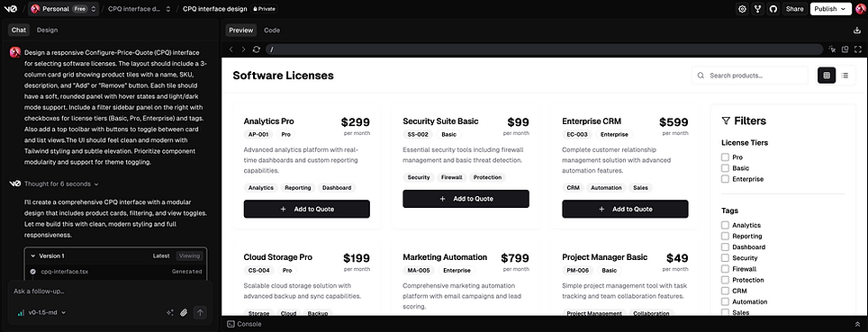Add Analytics Pro to Quote
This screenshot has width=868, height=332.
pyautogui.click(x=307, y=209)
